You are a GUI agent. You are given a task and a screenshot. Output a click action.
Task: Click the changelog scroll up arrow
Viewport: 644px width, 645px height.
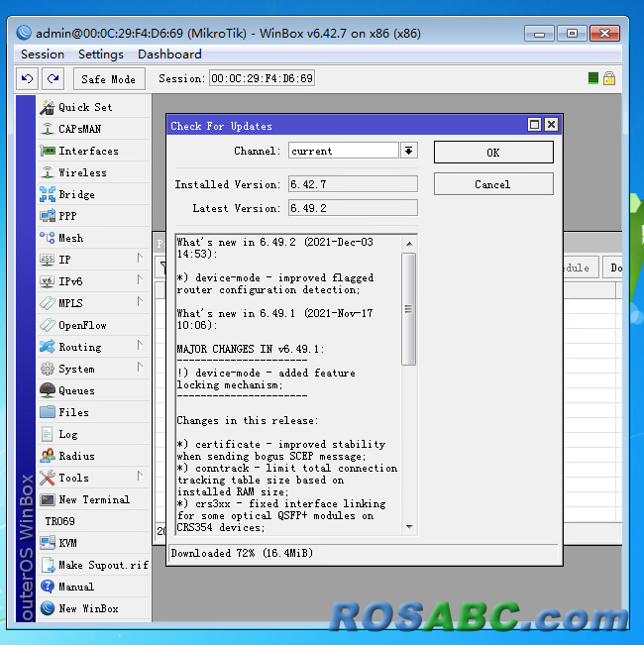click(x=409, y=244)
